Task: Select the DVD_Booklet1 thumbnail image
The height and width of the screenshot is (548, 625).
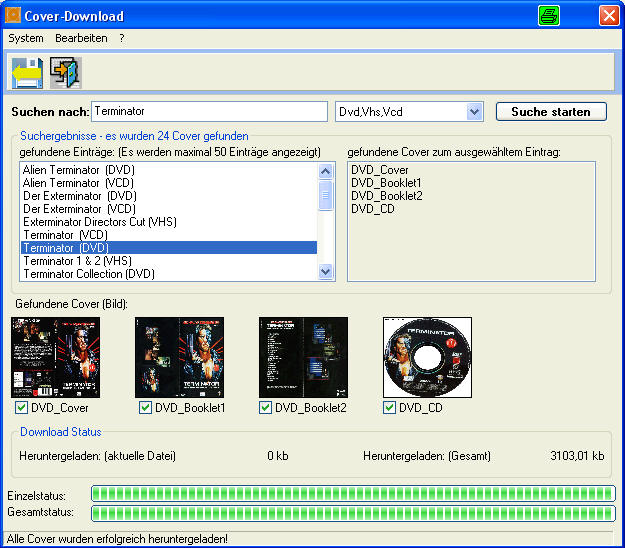Action: [179, 357]
